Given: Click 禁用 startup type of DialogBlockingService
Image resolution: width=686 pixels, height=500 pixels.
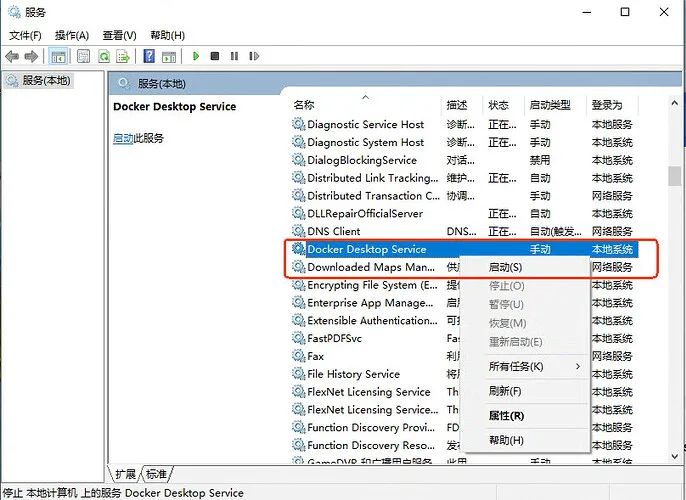Looking at the screenshot, I should coord(540,160).
